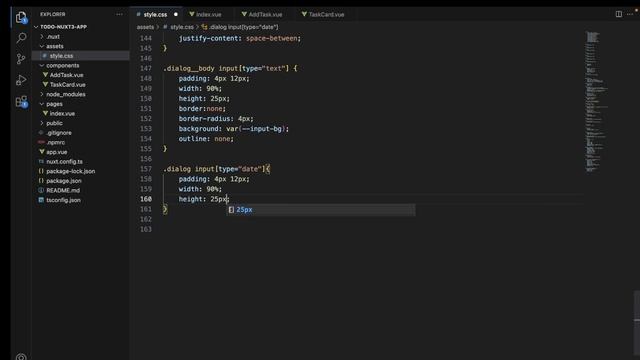
Task: Select style.css in the file tree
Action: [61, 56]
